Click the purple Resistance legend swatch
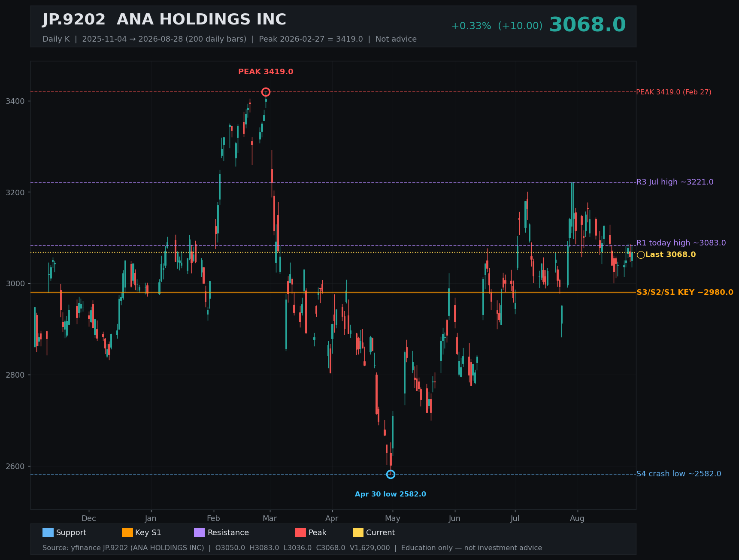The height and width of the screenshot is (560, 739). 200,533
